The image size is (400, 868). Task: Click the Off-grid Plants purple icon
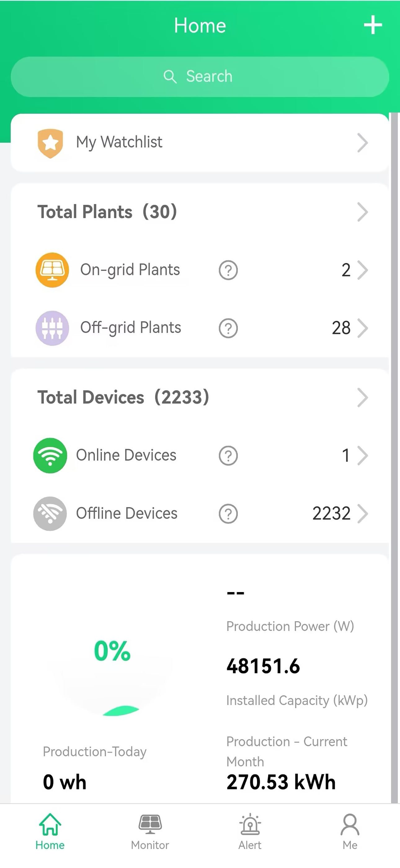coord(52,328)
